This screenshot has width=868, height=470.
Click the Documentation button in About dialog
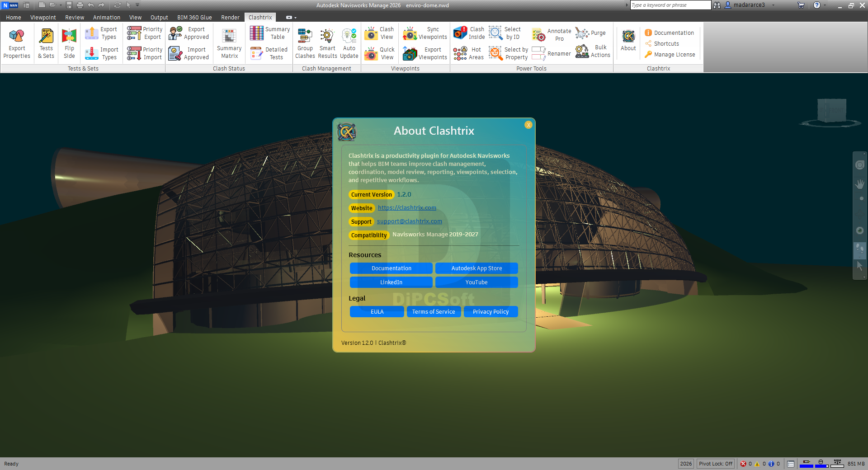[x=391, y=268]
